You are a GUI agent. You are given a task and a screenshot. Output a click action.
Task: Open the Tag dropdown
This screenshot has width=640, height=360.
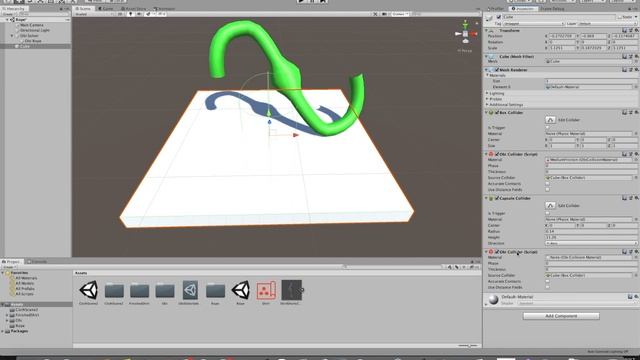[533, 24]
